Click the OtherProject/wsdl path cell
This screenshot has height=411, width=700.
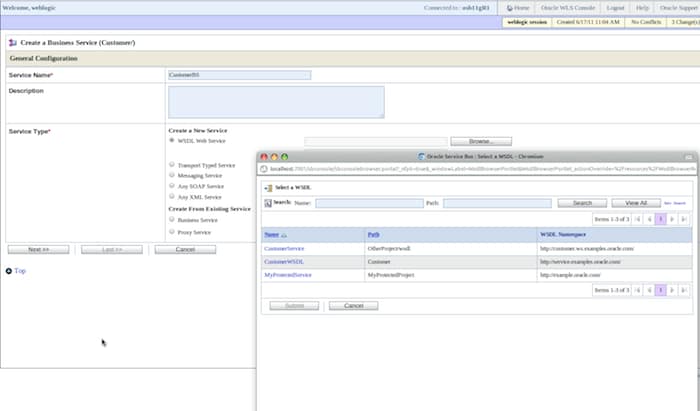click(389, 249)
